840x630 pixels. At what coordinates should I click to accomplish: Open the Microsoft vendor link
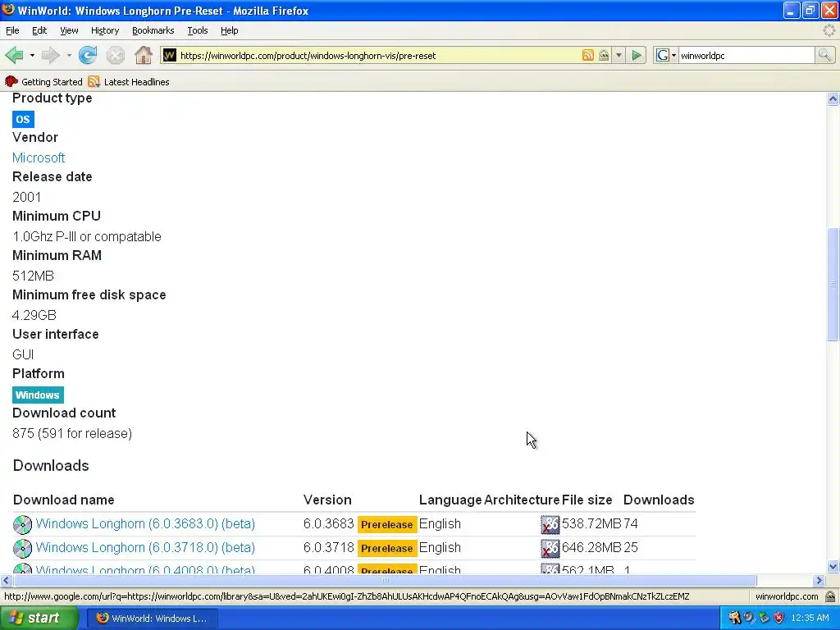point(39,157)
